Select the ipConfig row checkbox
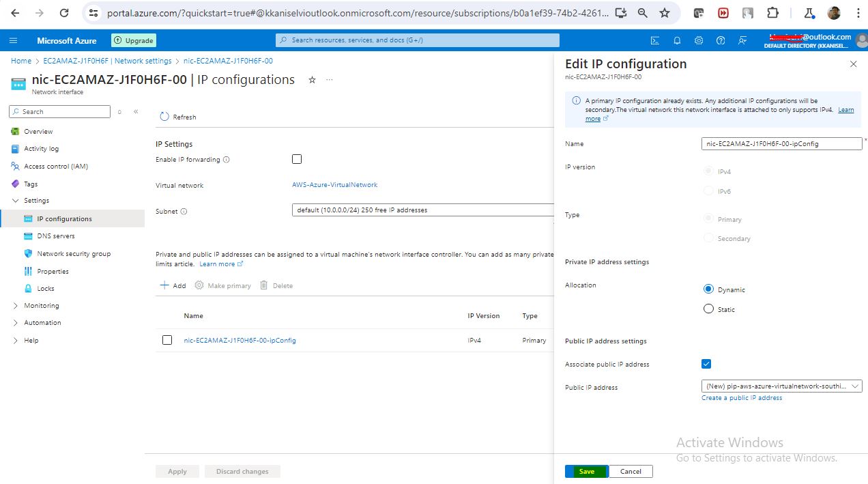This screenshot has height=484, width=868. tap(167, 340)
